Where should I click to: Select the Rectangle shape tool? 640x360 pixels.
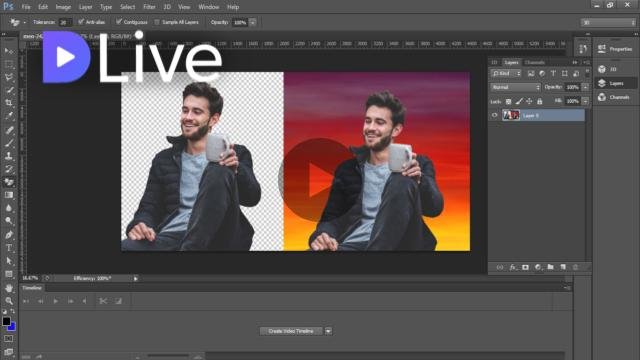point(9,274)
